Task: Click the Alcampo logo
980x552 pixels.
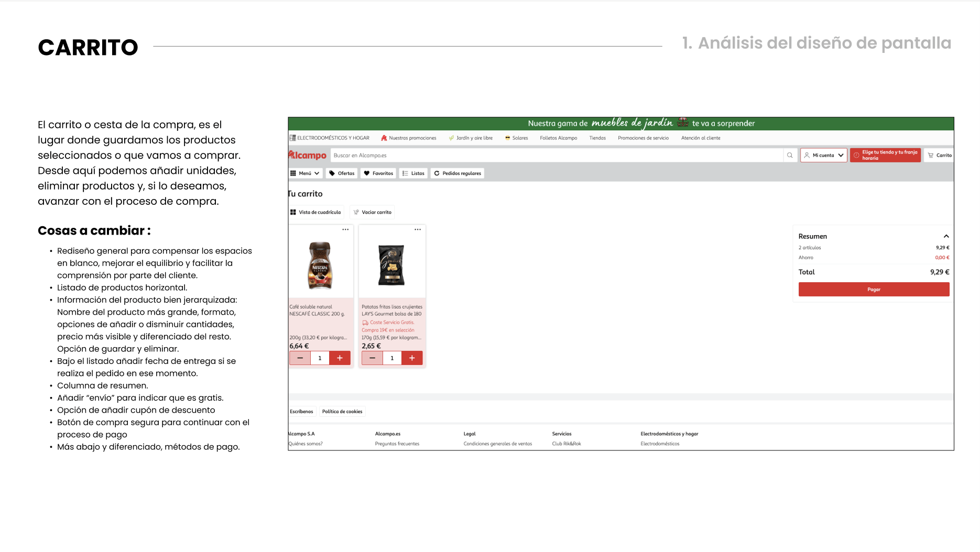Action: [x=308, y=156]
